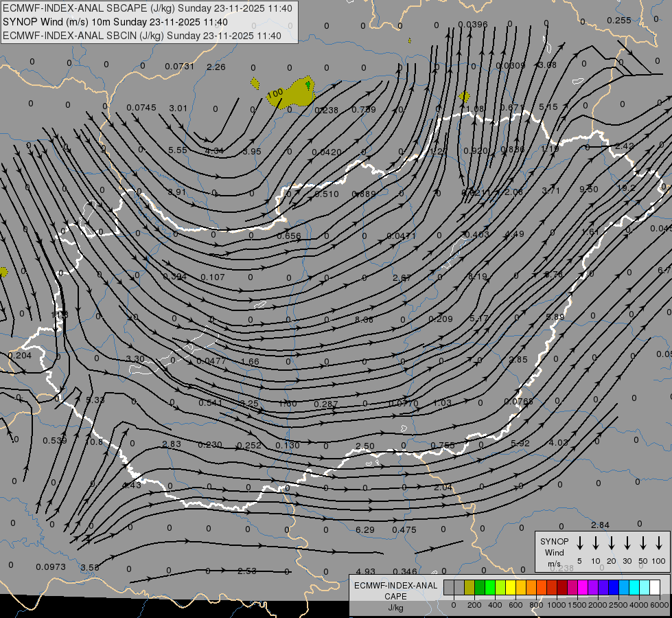Click the map value '10.8'
Screen dimensions: 672x618
[94, 442]
